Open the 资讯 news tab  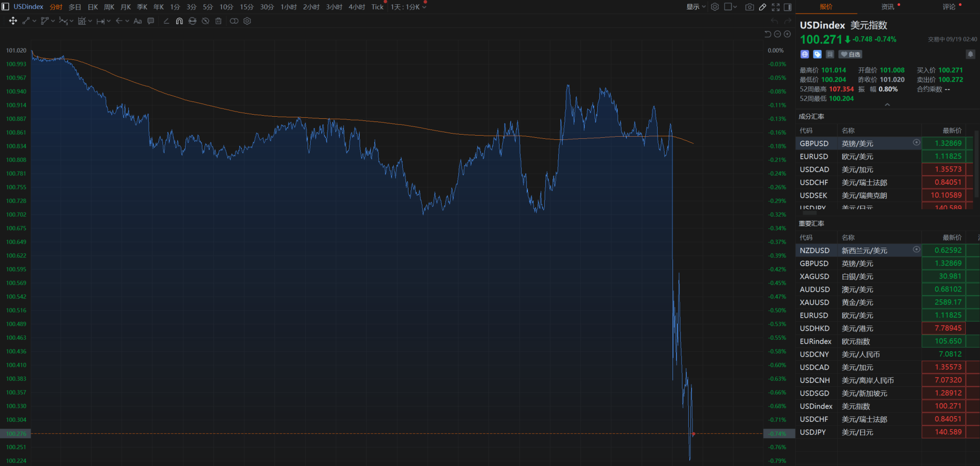coord(888,7)
